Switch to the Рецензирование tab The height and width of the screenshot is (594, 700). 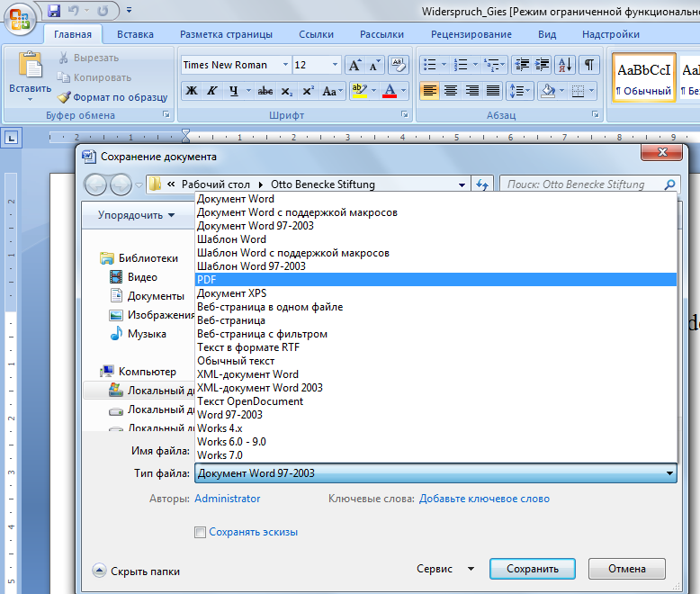(x=471, y=34)
